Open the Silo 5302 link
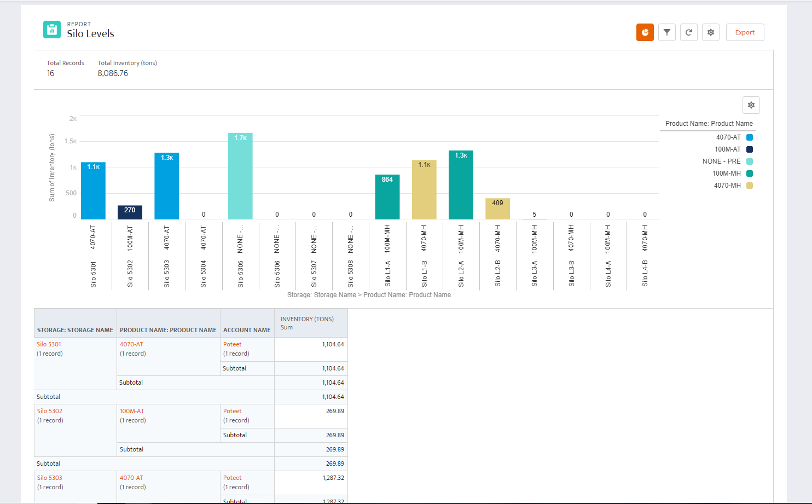The height and width of the screenshot is (504, 812). [49, 411]
